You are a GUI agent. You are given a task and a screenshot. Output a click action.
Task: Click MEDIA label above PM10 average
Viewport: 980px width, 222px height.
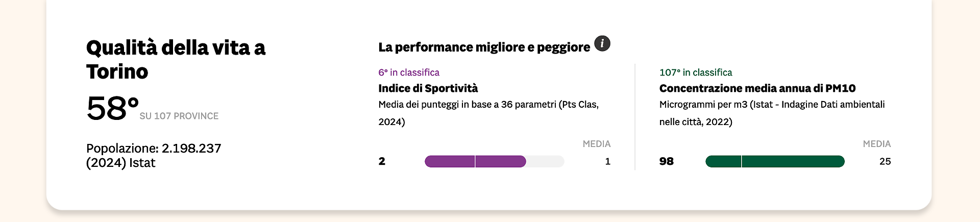pos(877,144)
